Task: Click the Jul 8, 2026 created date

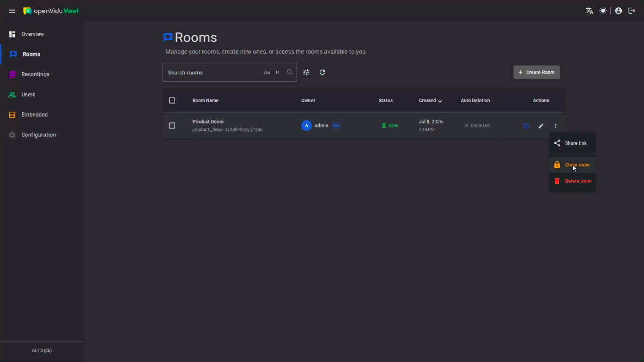Action: pos(431,122)
